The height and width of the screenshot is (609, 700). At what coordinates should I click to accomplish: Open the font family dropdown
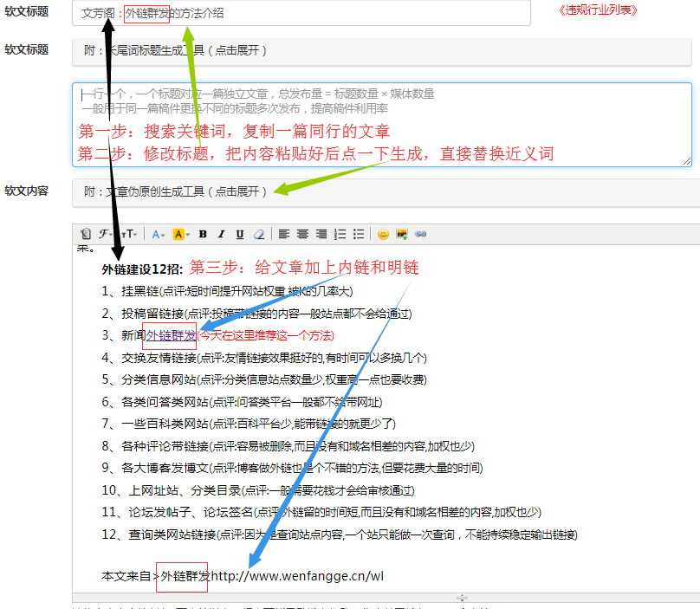point(105,234)
